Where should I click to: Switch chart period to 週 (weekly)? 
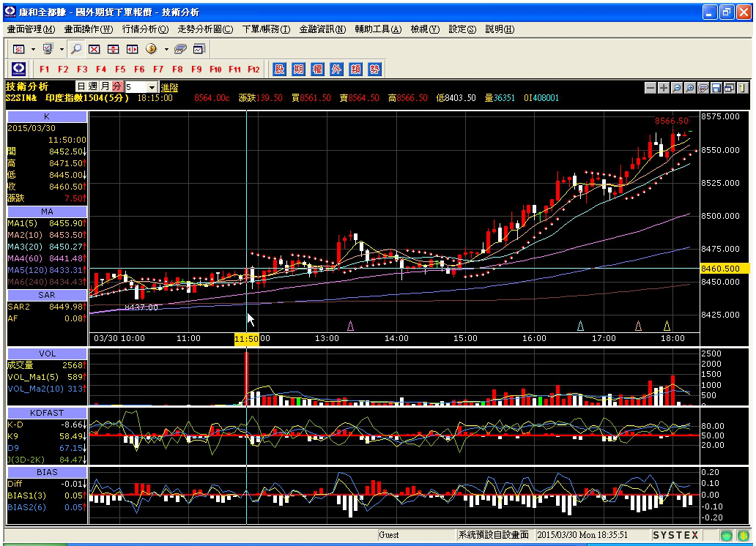[x=93, y=86]
